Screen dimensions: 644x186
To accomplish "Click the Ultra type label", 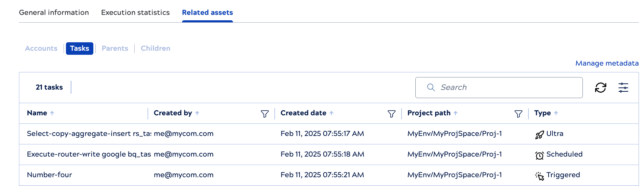I will pos(555,134).
